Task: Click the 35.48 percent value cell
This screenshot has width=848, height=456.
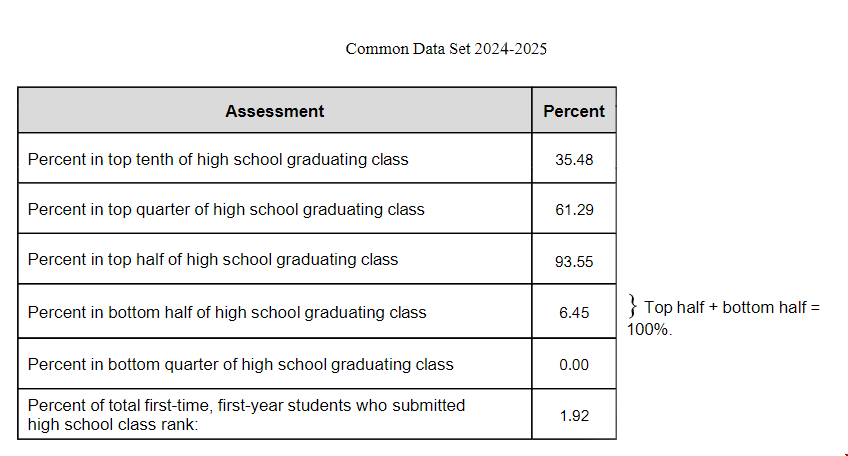Action: point(574,159)
